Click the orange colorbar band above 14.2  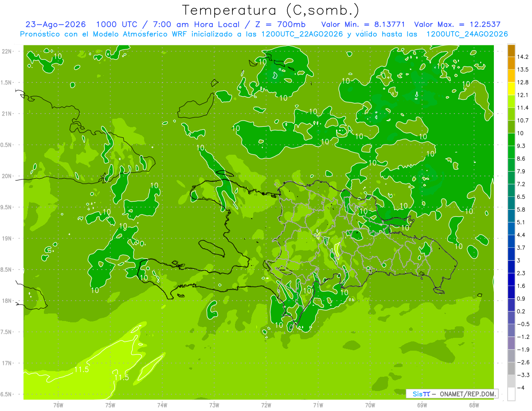(511, 51)
